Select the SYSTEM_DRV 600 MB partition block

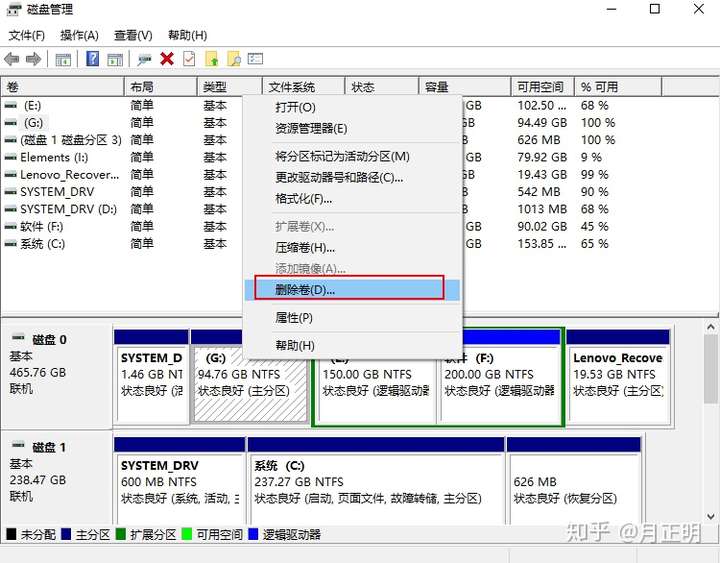[x=180, y=481]
